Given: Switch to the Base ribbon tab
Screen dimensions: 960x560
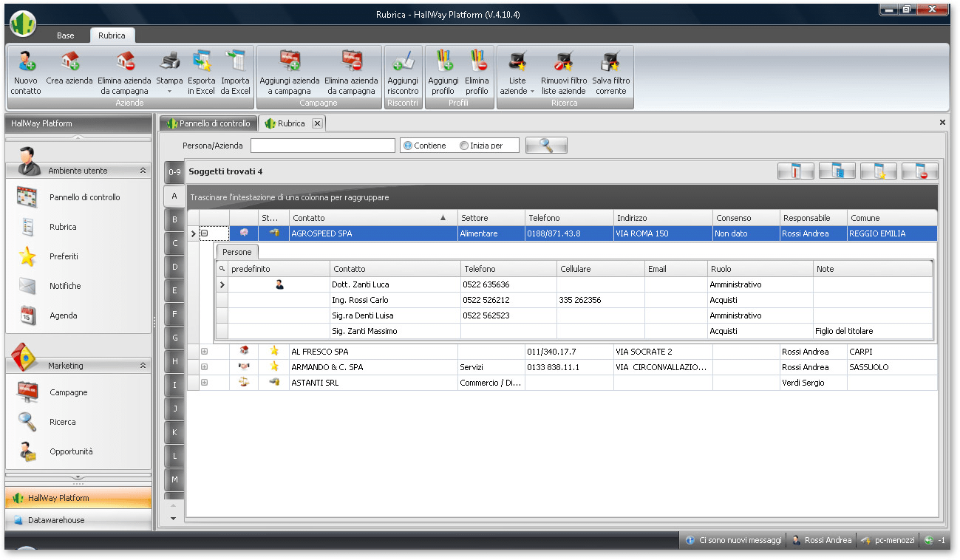Looking at the screenshot, I should point(66,35).
